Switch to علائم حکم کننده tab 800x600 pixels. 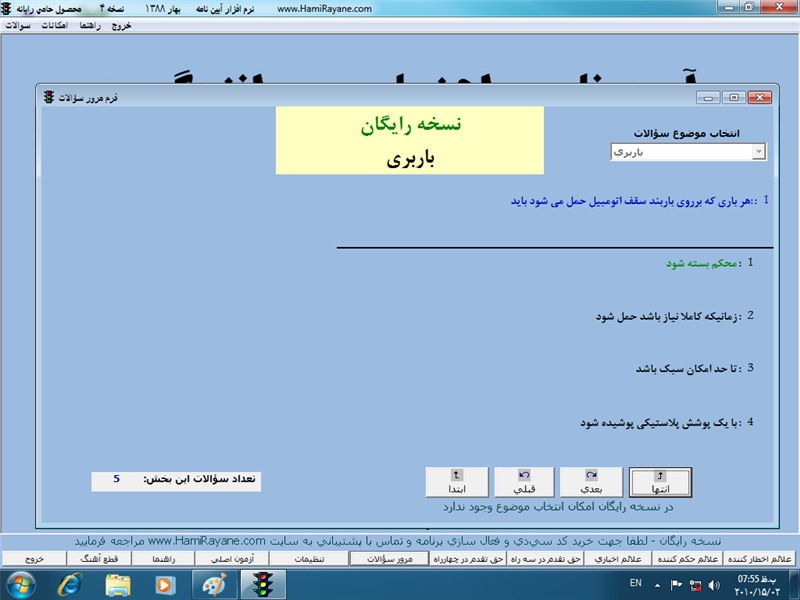(688, 559)
